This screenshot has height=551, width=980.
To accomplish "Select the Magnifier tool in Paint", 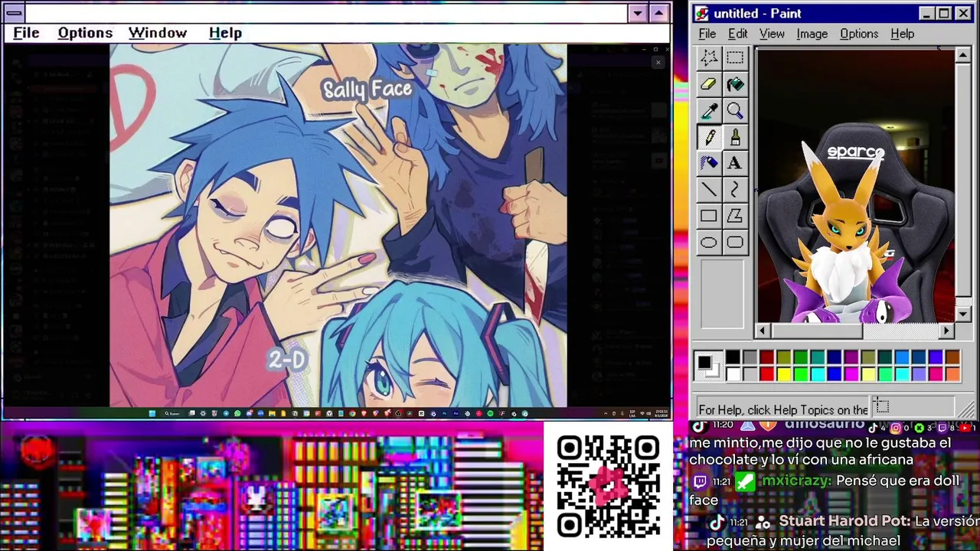I will click(x=735, y=111).
